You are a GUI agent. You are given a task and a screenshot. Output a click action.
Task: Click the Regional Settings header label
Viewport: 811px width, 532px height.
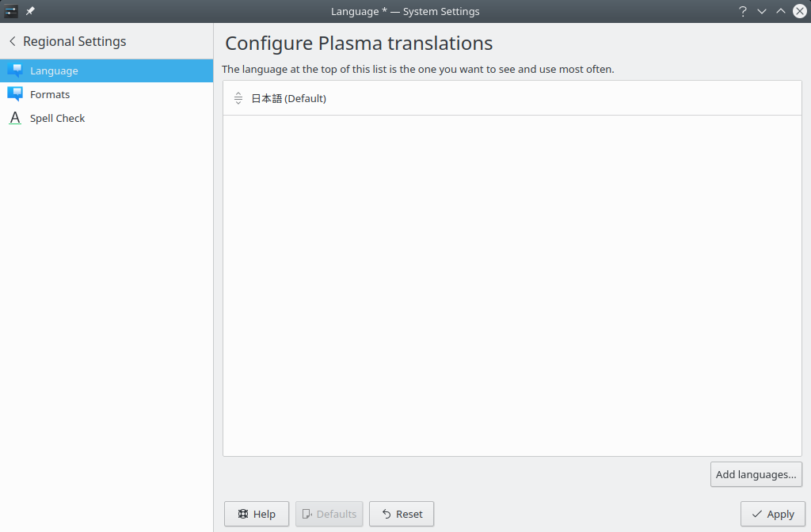point(74,41)
